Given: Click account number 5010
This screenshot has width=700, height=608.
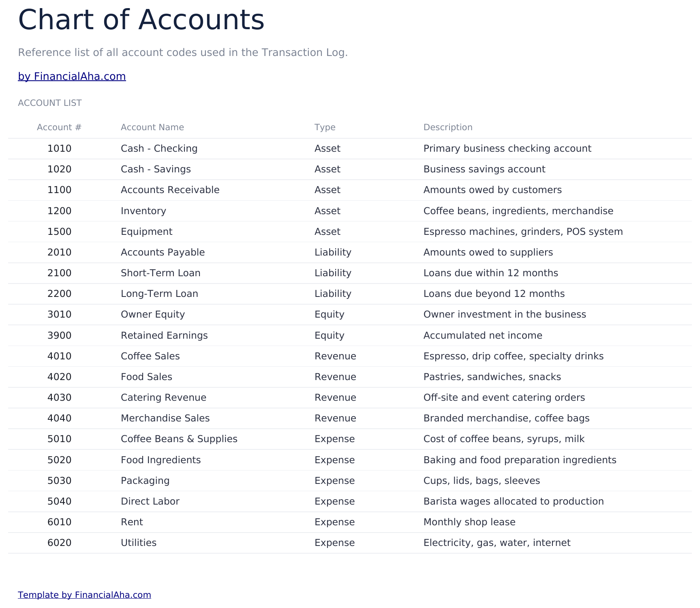Looking at the screenshot, I should click(x=60, y=439).
